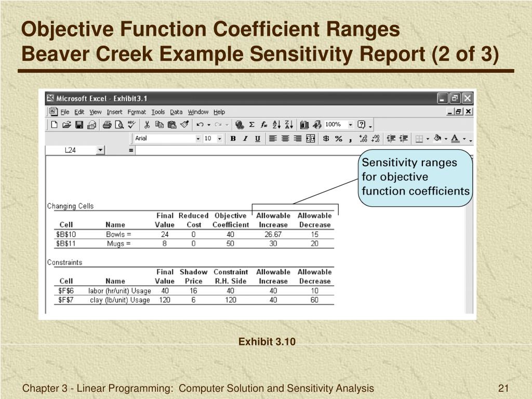Screen dimensions: 532x399
Task: Launch the Chart Wizard icon
Action: tap(304, 125)
